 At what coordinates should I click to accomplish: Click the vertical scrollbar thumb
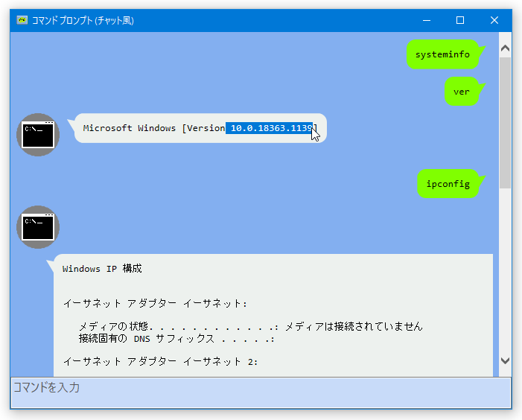[x=505, y=123]
